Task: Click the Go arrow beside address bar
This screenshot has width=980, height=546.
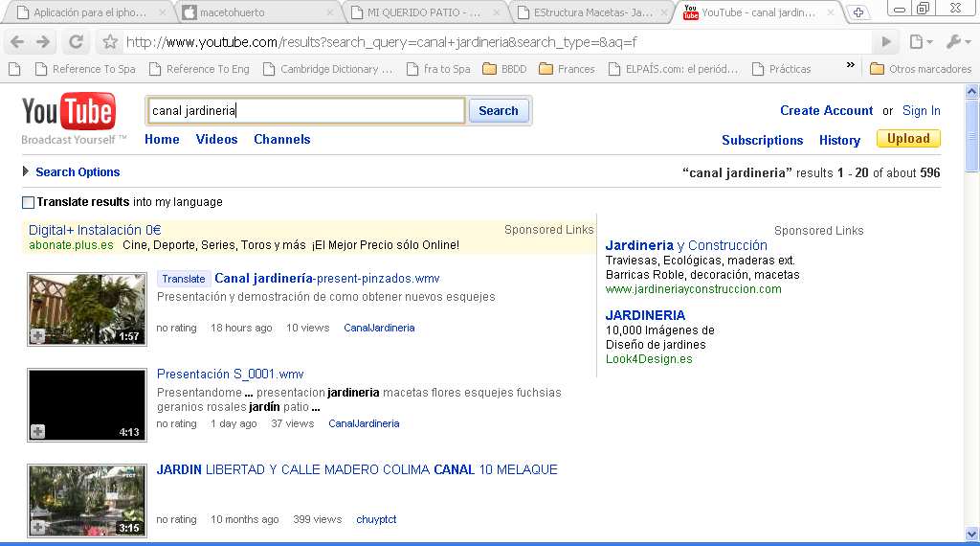Action: click(886, 42)
